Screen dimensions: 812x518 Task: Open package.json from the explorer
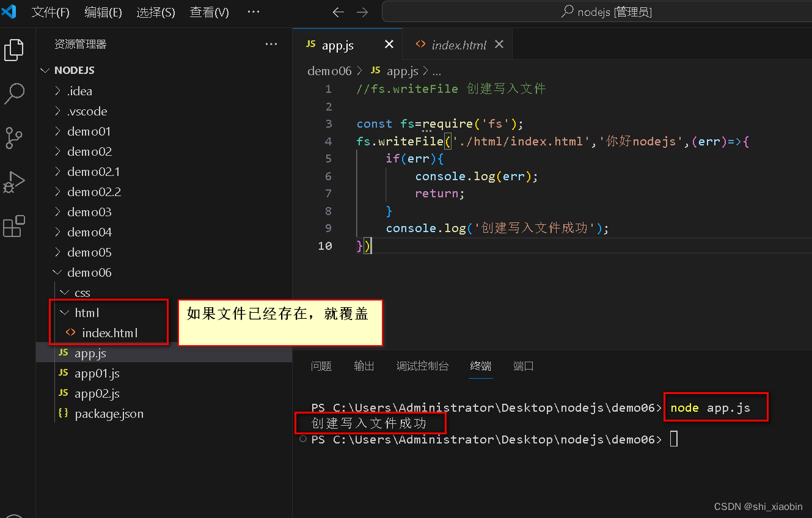tap(109, 414)
